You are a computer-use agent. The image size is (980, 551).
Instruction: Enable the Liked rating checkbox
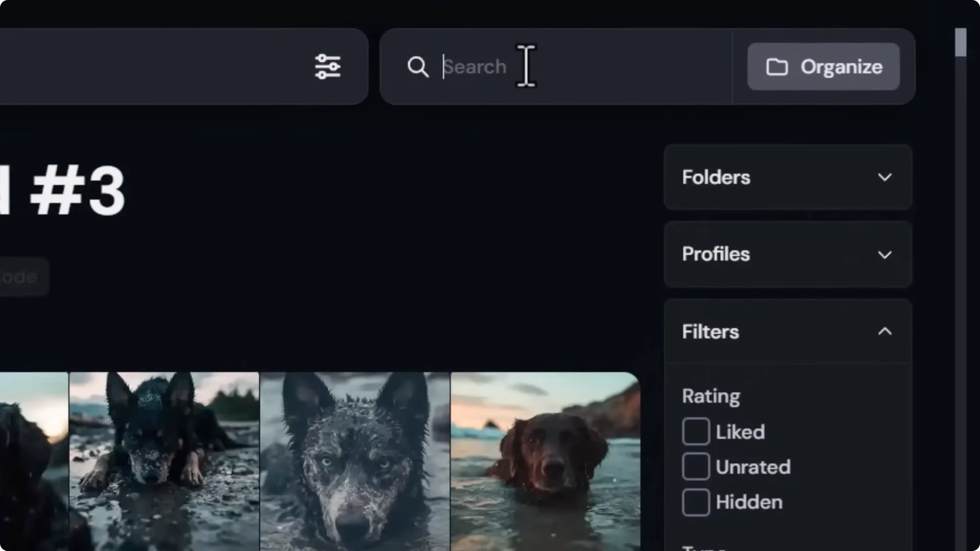[x=696, y=432]
